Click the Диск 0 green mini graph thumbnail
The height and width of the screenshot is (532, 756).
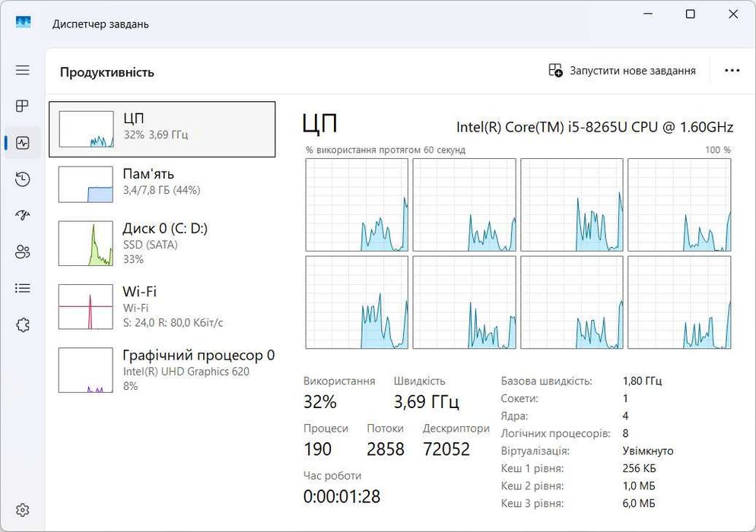pos(86,243)
